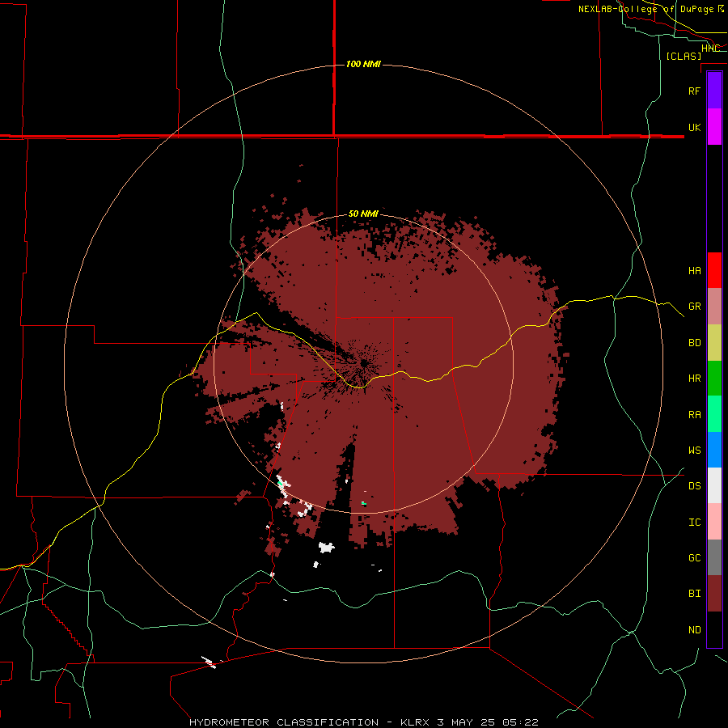Screen dimensions: 728x728
Task: Choose the blue WS legend swatch
Action: [x=714, y=450]
